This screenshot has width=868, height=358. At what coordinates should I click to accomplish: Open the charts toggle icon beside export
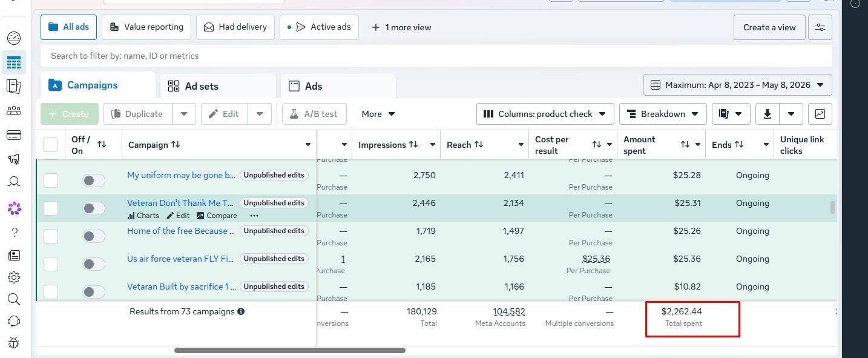(820, 114)
